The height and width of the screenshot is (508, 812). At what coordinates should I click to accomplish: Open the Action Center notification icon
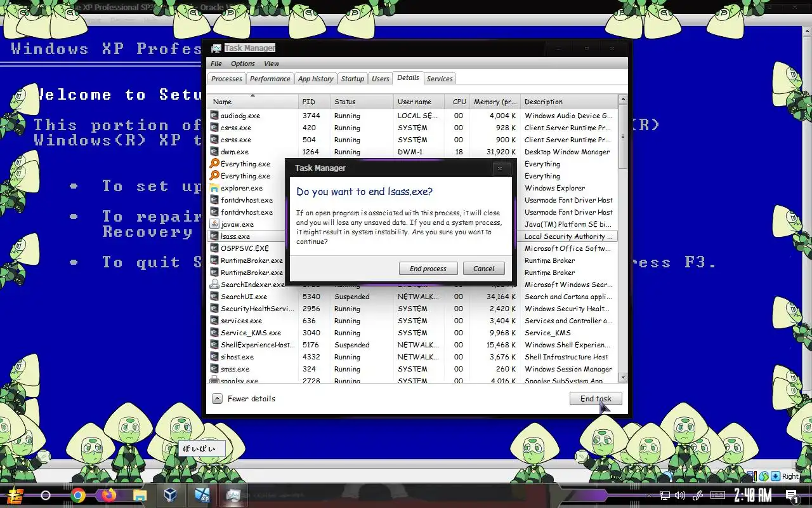792,495
